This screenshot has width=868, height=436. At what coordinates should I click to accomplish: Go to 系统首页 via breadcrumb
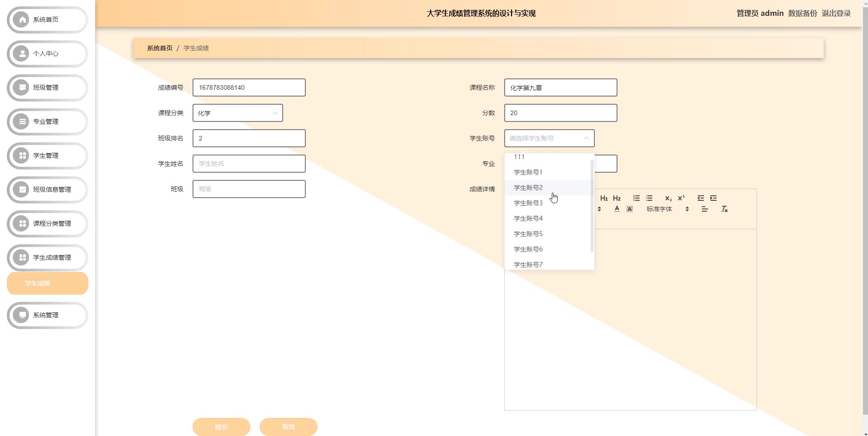[x=159, y=48]
